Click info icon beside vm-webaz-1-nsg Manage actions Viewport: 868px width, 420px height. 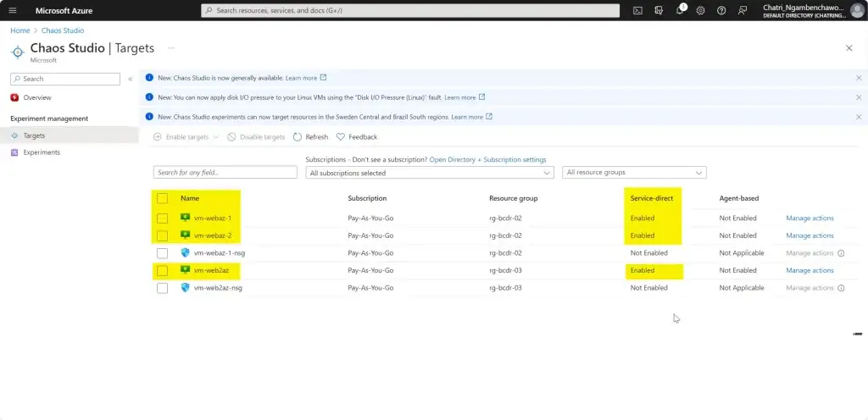pyautogui.click(x=841, y=253)
